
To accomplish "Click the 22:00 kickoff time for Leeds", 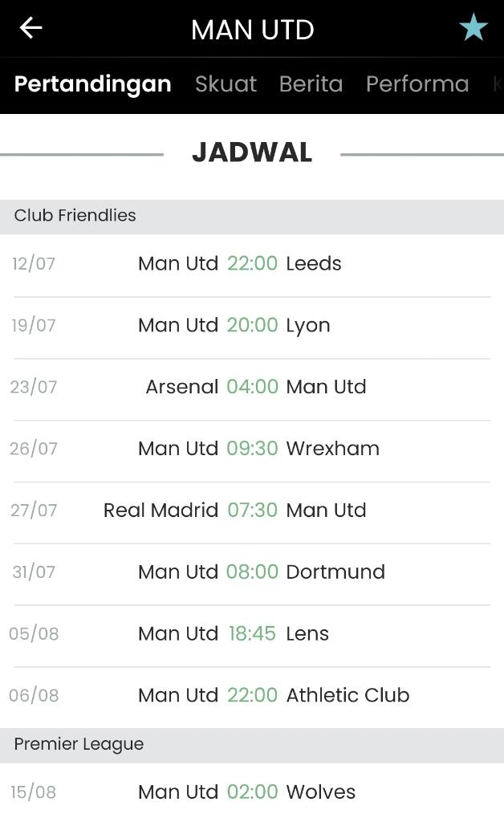I will (252, 264).
